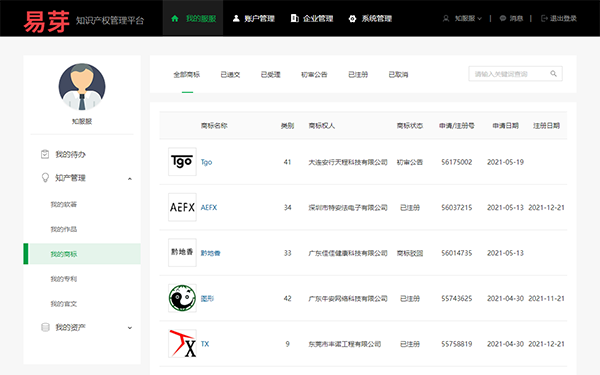Viewport: 600px width, 375px height.
Task: Click the person icon beside 账户管理
Action: pos(236,18)
